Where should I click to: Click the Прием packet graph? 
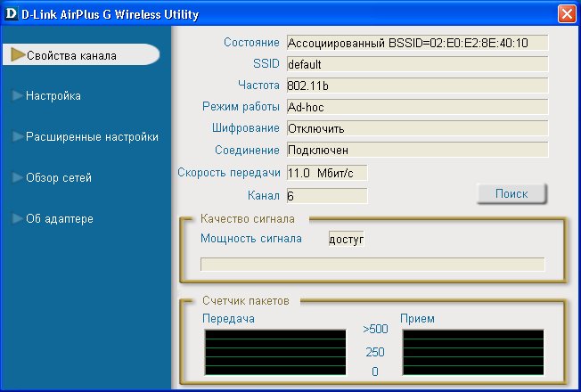(x=473, y=352)
